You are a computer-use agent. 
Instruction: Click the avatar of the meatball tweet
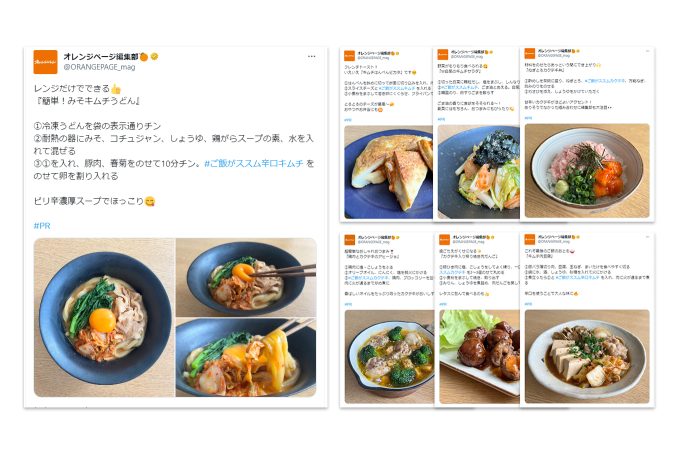tap(444, 239)
